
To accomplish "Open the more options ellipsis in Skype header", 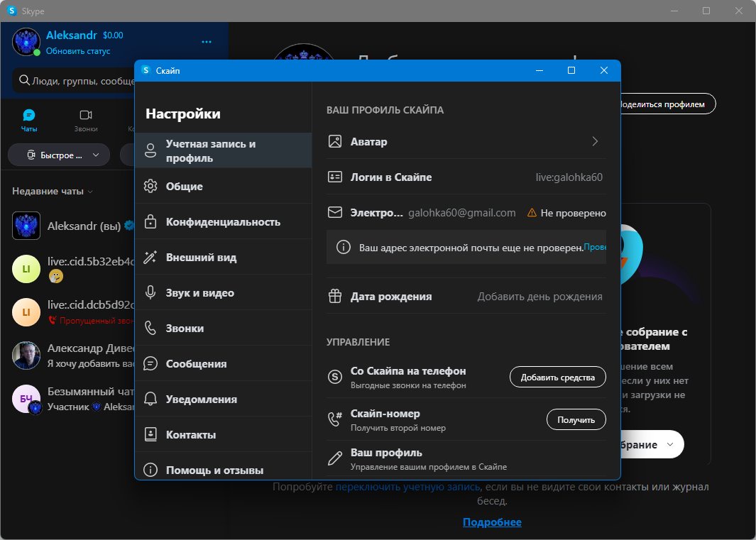I will click(207, 42).
